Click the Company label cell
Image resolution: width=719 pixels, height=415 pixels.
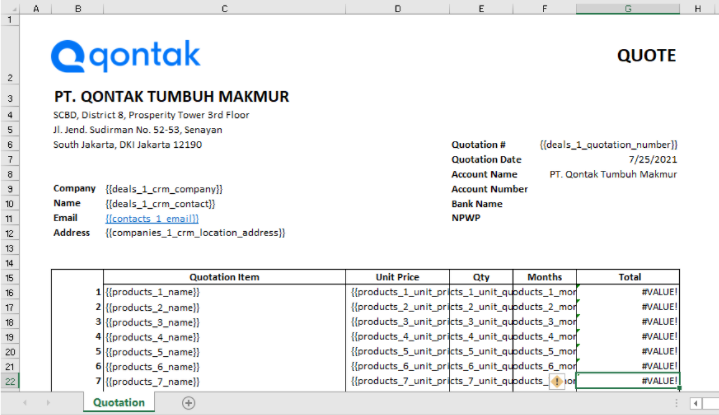pos(74,188)
